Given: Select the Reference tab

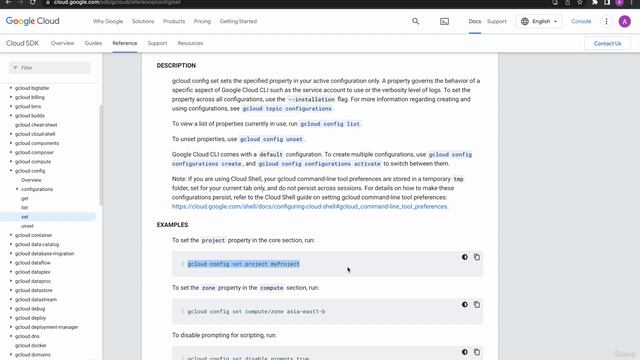Looking at the screenshot, I should (x=125, y=43).
